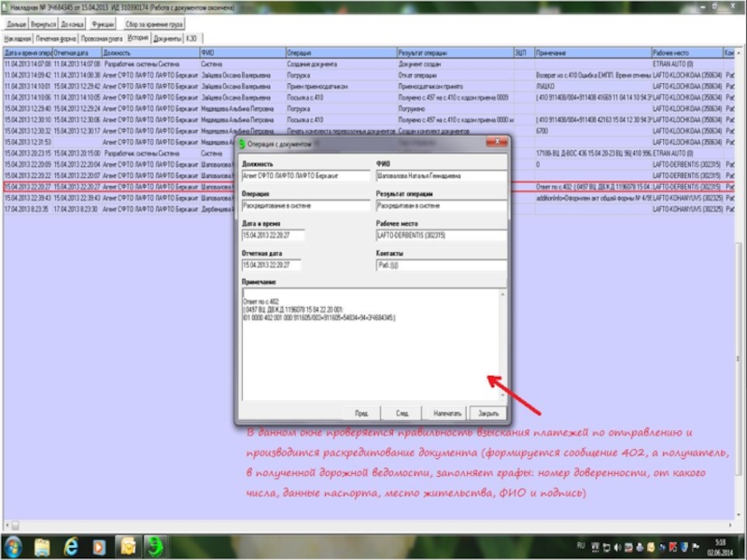This screenshot has height=560, width=747.
Task: Click the Рабочее место column header
Action: pos(687,53)
